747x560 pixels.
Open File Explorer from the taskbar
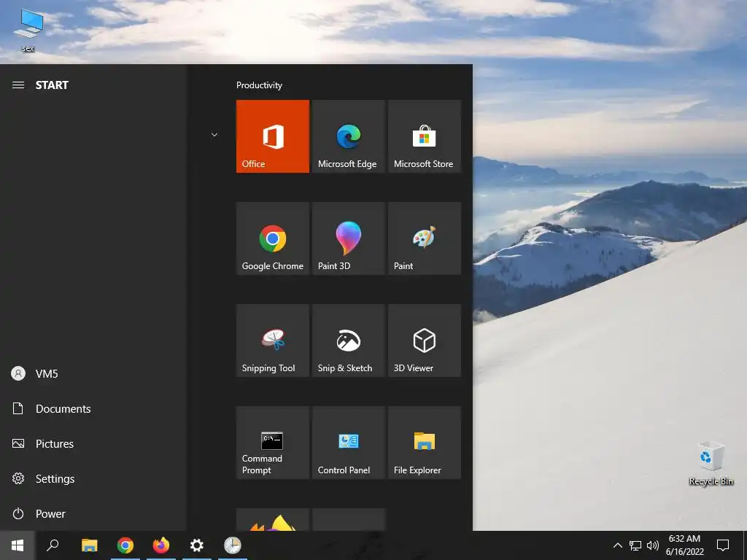(x=89, y=545)
